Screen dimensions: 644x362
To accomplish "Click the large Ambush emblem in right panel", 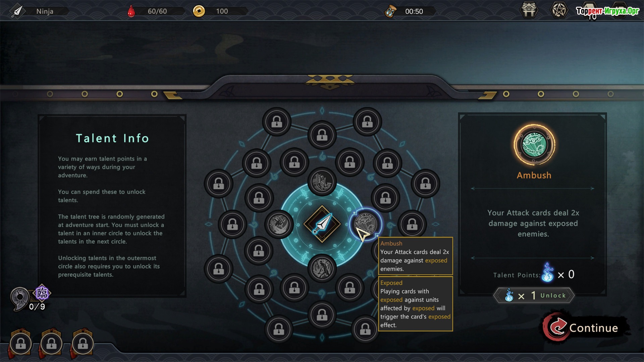I will tap(534, 145).
